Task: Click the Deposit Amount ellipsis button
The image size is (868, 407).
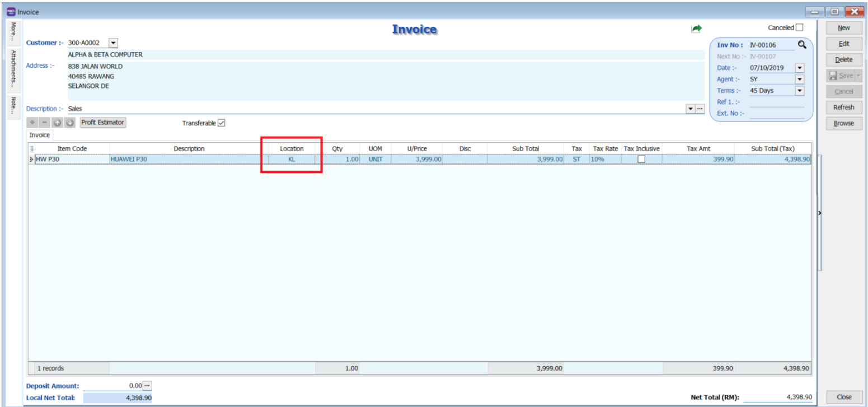Action: [147, 386]
